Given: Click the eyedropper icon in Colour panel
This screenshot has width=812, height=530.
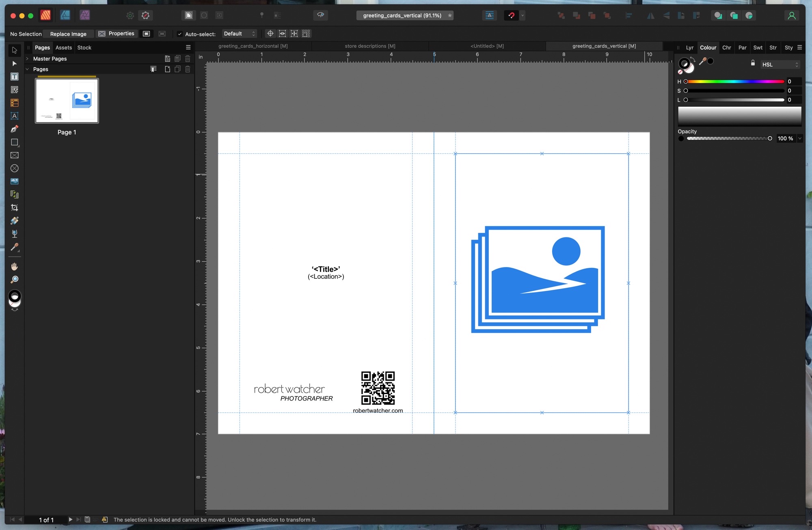Looking at the screenshot, I should pos(703,62).
